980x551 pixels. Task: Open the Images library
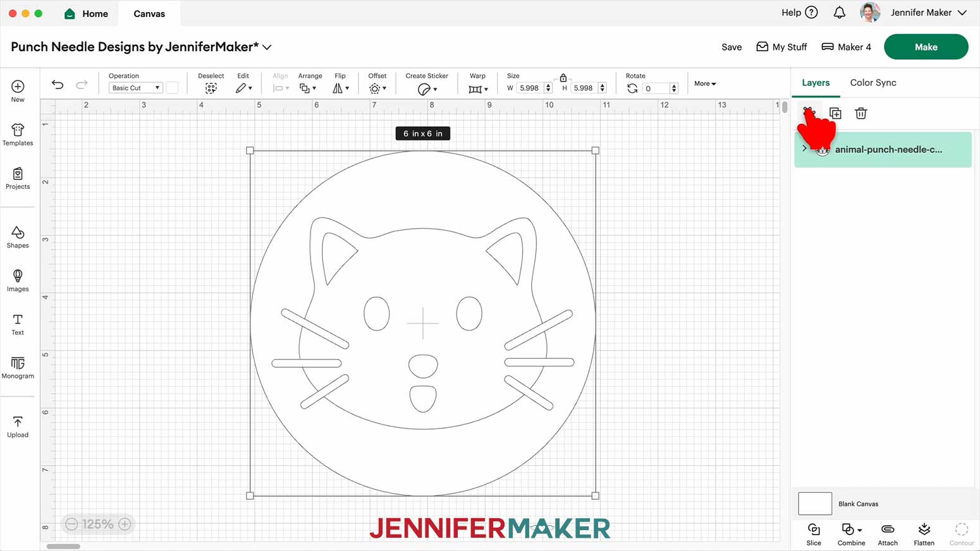18,281
